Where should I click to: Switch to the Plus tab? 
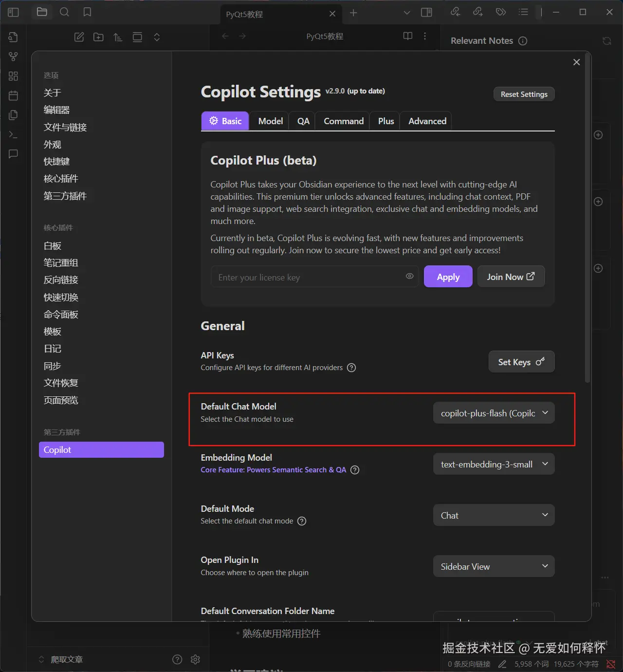[x=386, y=121]
